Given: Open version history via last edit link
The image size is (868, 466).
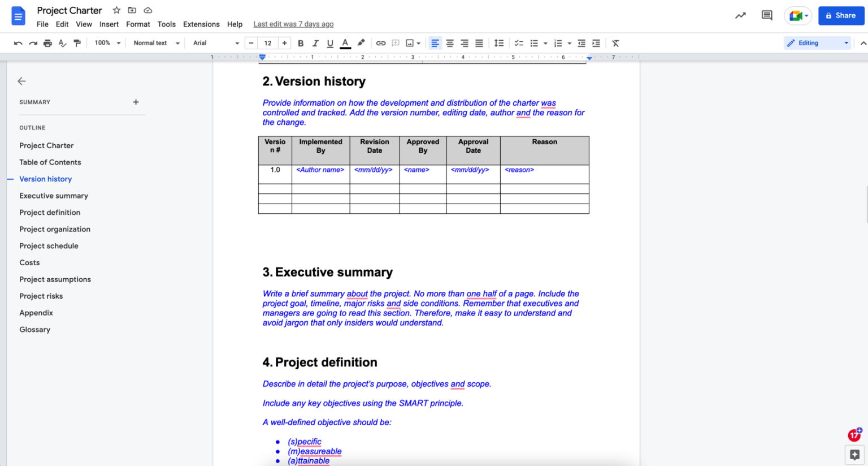Looking at the screenshot, I should (x=293, y=24).
